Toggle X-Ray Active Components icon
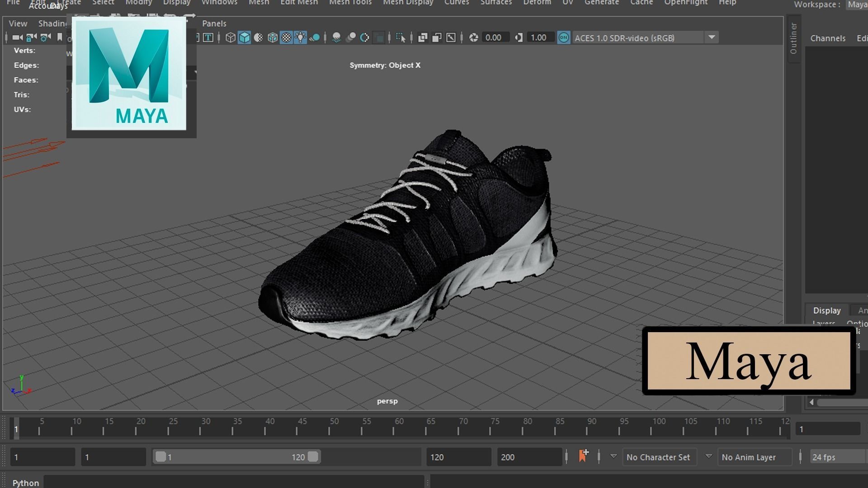The height and width of the screenshot is (488, 868). pos(437,38)
